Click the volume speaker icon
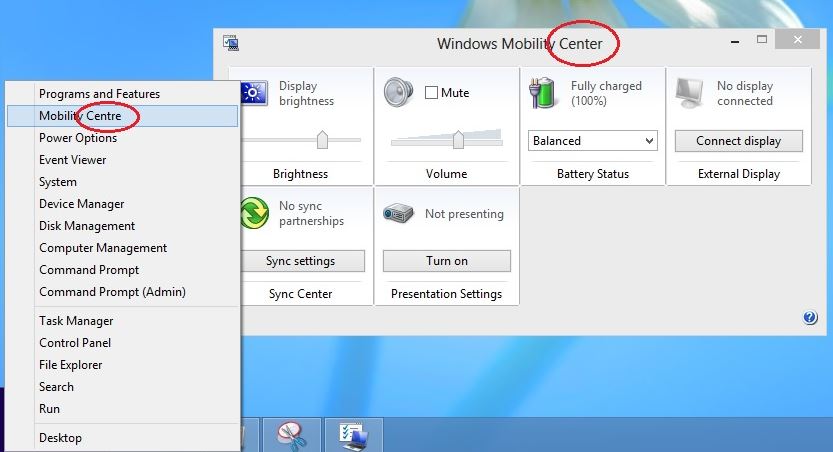Screen dimensions: 833x452 point(398,92)
